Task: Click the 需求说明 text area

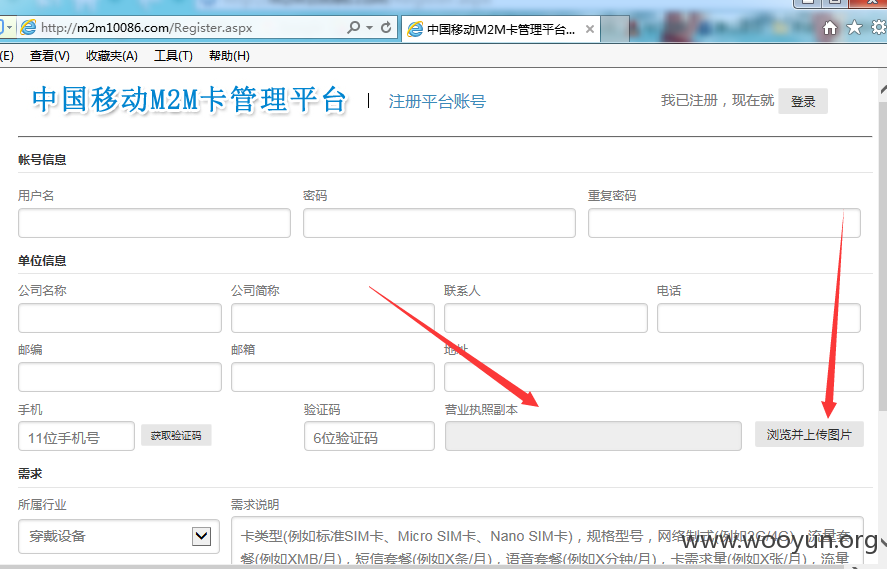Action: coord(547,541)
